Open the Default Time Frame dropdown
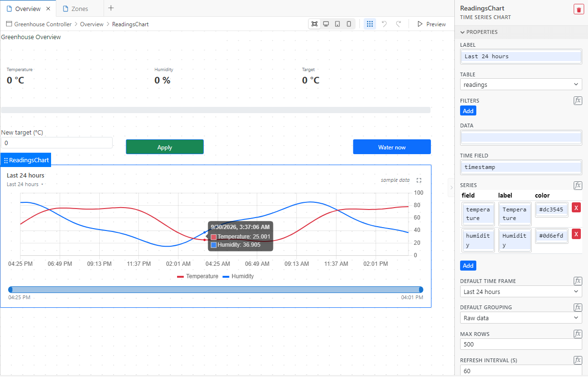Screen dimensions: 588x377 (x=521, y=292)
